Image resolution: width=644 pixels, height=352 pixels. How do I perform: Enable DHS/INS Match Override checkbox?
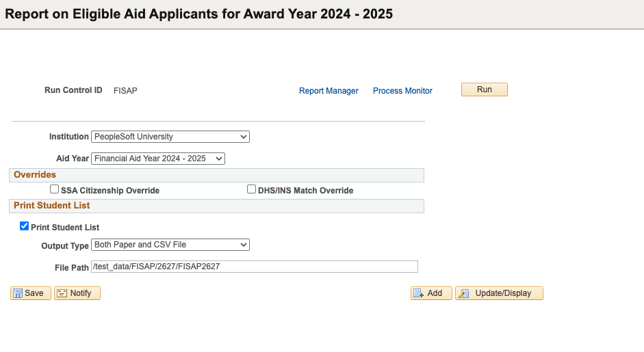pos(251,189)
